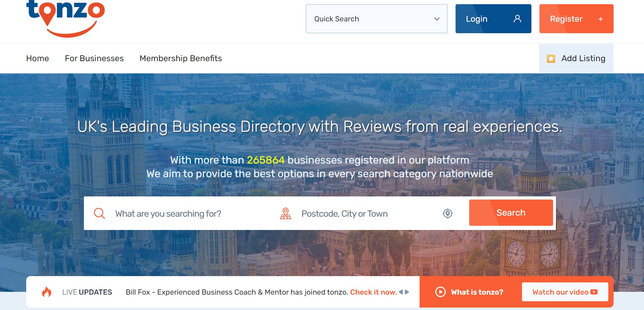This screenshot has width=644, height=310.
Task: Show next live update with right arrow
Action: tap(407, 292)
